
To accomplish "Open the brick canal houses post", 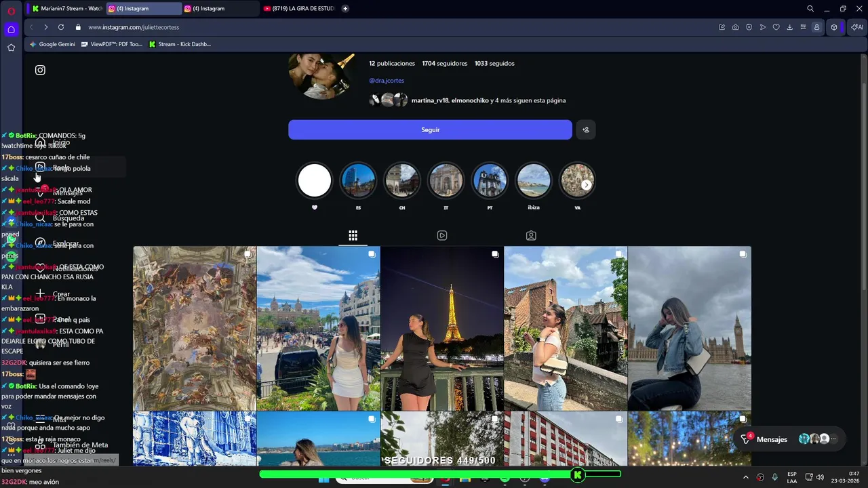I will click(566, 328).
